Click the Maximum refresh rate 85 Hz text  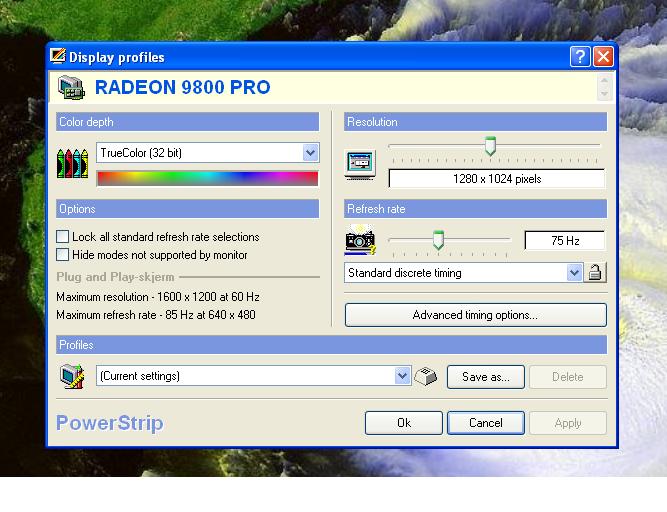(156, 315)
